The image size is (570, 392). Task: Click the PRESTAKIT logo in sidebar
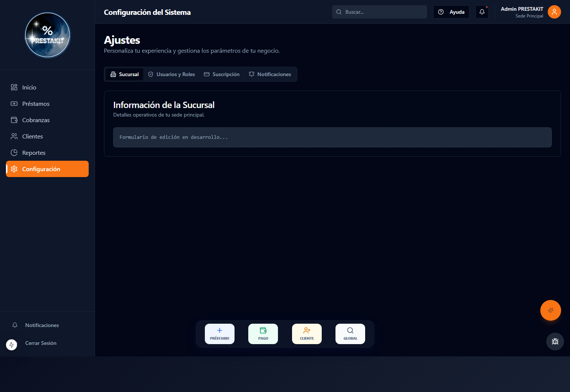47,35
